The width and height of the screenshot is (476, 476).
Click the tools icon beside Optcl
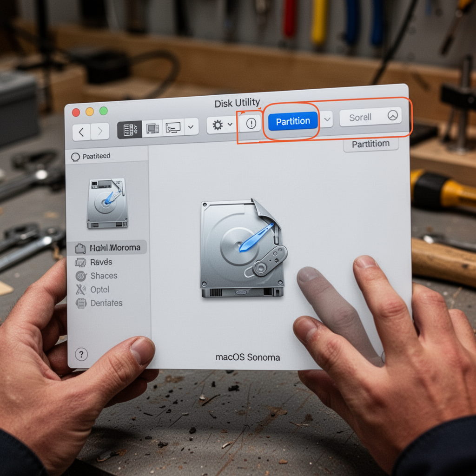(x=80, y=290)
